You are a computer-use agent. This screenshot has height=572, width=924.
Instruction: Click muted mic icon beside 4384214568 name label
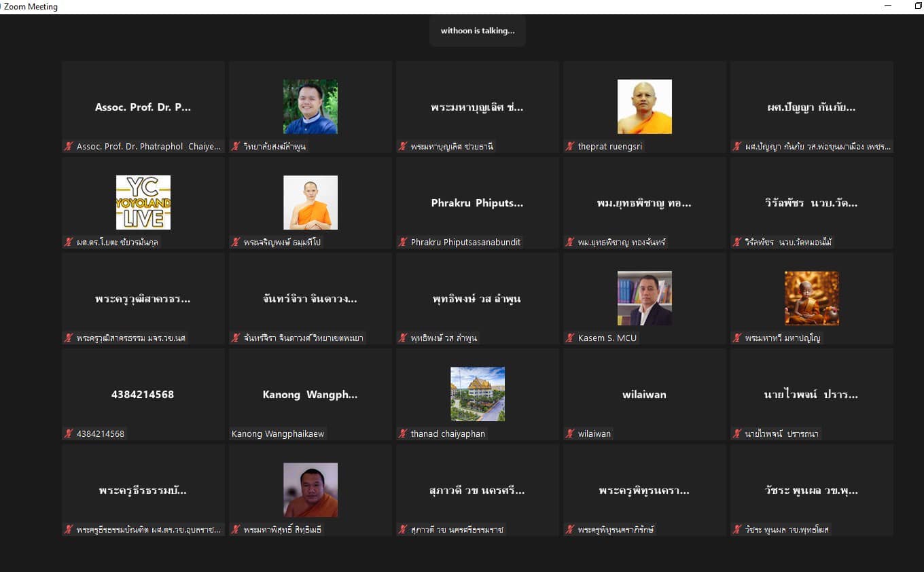point(69,433)
